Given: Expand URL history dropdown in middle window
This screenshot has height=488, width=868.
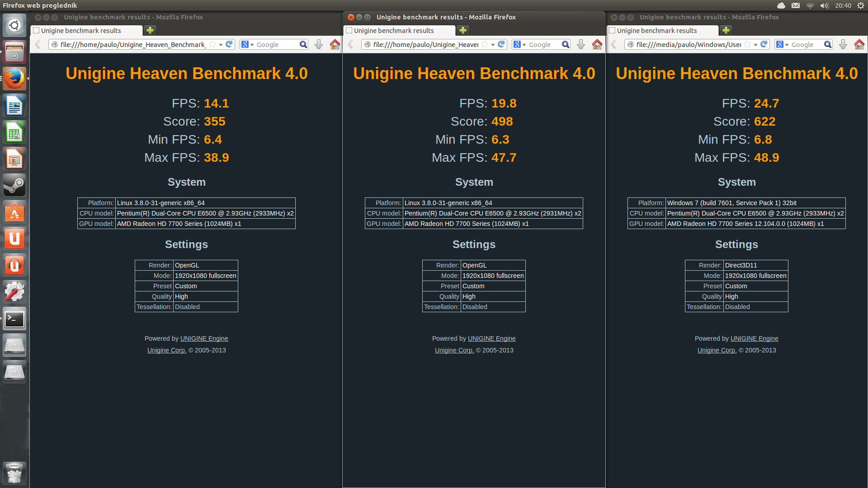Looking at the screenshot, I should (493, 45).
